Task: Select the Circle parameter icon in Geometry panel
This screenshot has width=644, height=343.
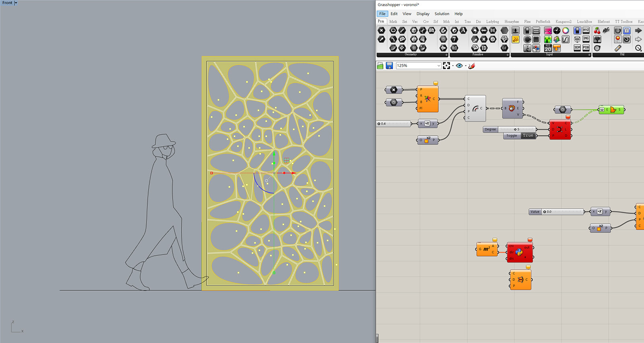Action: [393, 30]
